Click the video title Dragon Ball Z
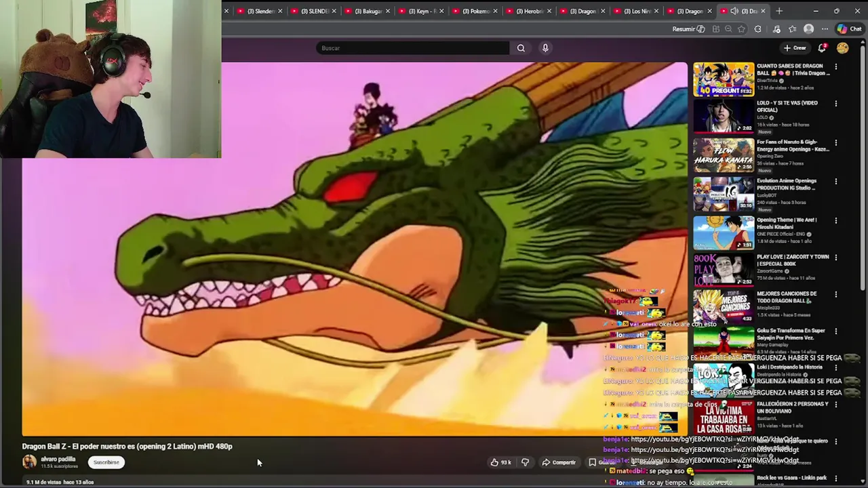The image size is (868, 488). 127,446
